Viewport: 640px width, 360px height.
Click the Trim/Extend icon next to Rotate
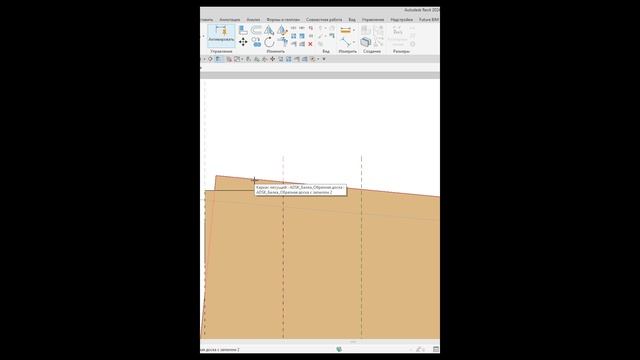click(x=282, y=42)
